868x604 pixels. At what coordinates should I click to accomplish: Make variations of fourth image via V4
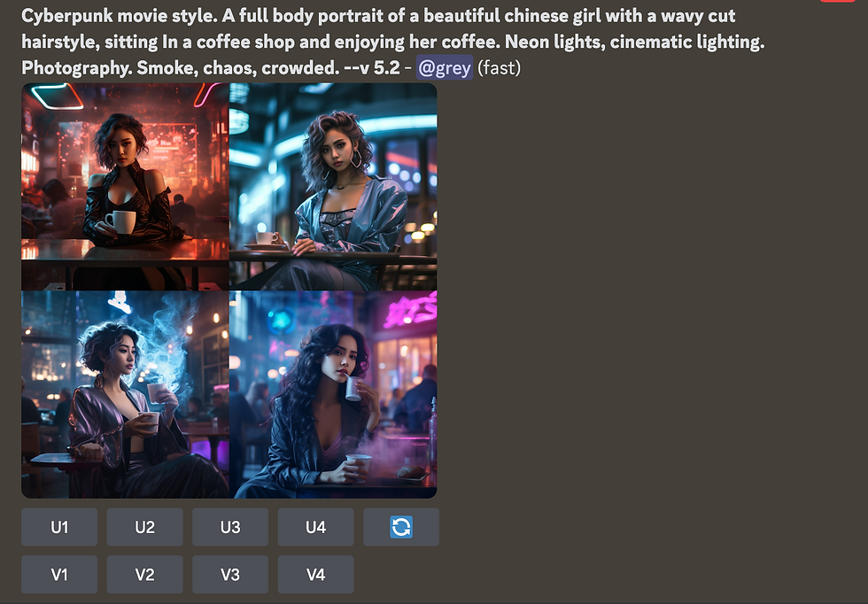click(315, 575)
